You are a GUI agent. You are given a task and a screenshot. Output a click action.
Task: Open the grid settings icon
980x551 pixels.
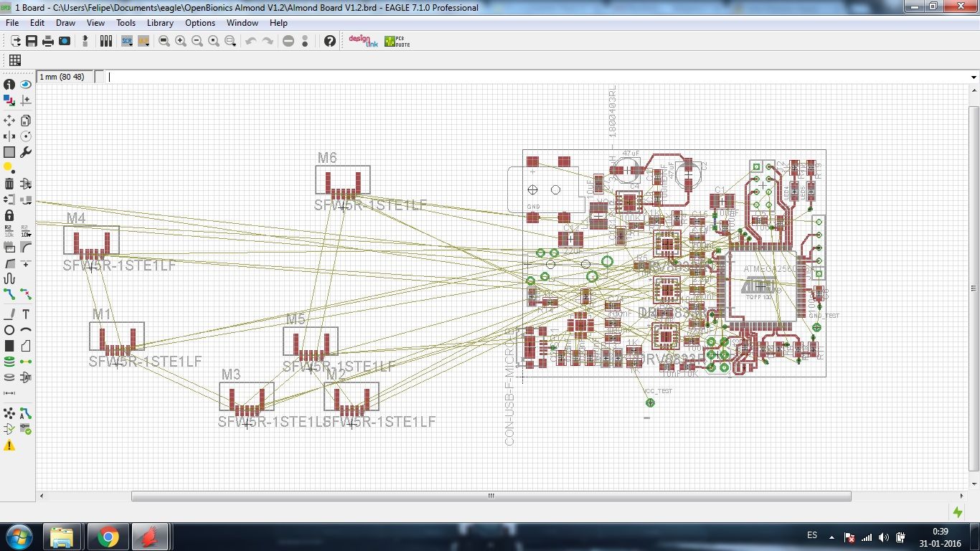coord(14,60)
